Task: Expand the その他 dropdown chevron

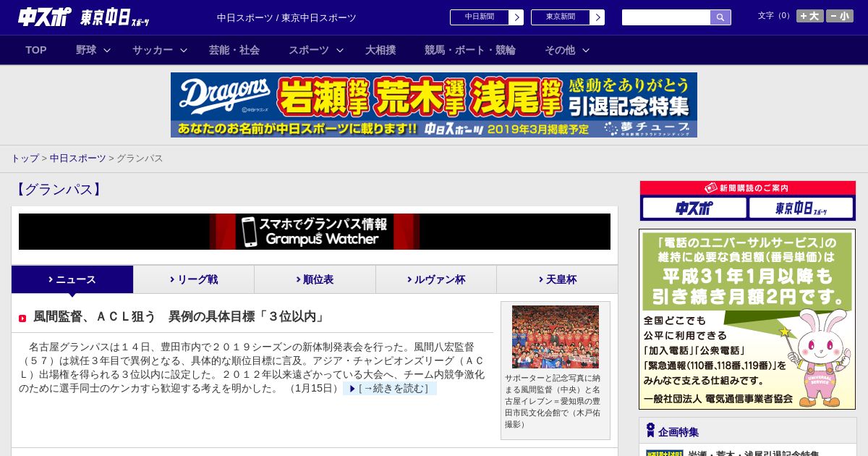Action: (x=586, y=51)
